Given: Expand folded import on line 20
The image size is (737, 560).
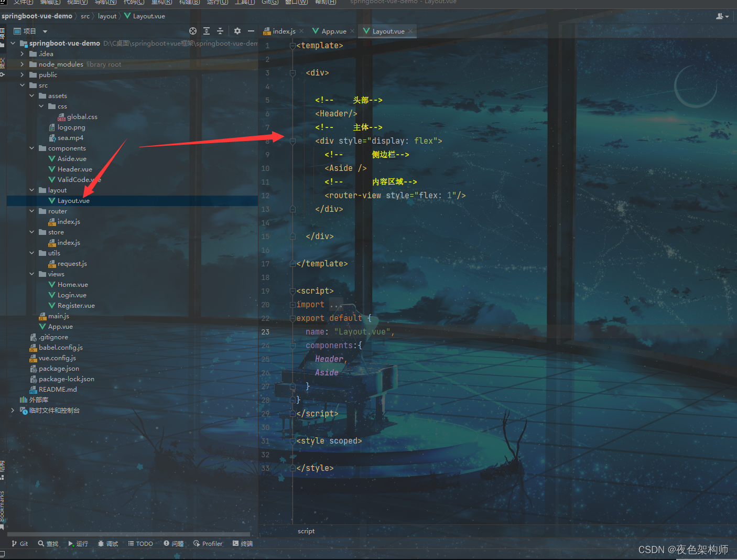Looking at the screenshot, I should pyautogui.click(x=292, y=305).
